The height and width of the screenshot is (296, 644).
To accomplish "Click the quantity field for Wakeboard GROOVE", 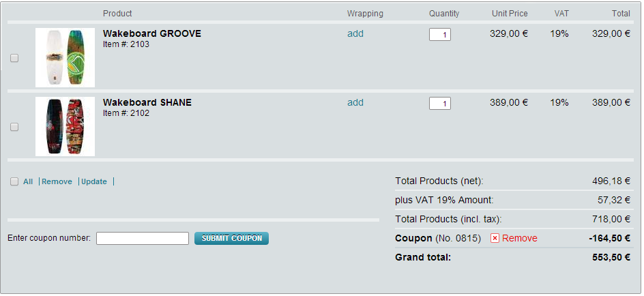I will 440,35.
